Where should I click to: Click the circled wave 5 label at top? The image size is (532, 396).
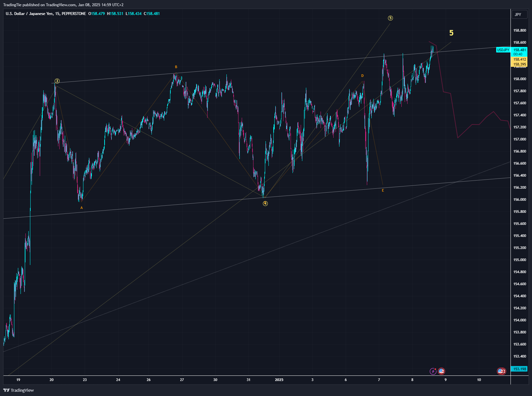(390, 18)
